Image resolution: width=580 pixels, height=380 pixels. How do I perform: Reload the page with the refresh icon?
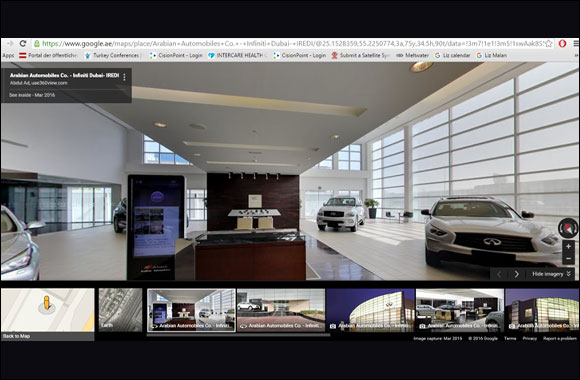[x=23, y=44]
